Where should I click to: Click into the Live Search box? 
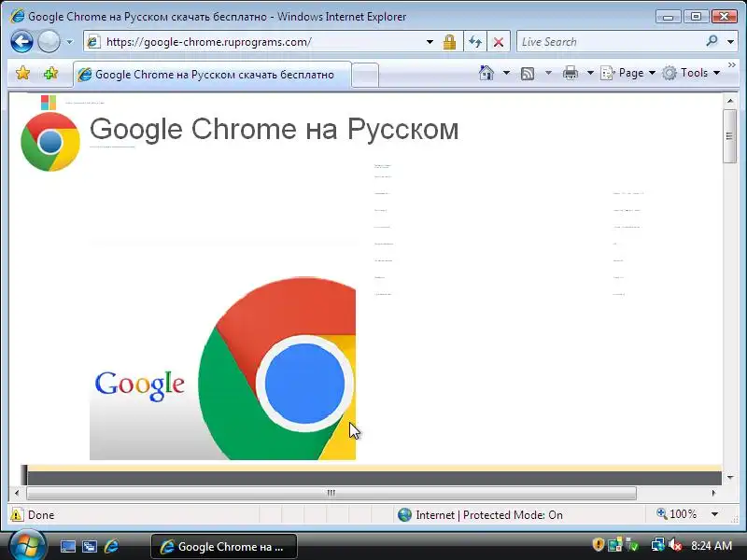coord(610,42)
